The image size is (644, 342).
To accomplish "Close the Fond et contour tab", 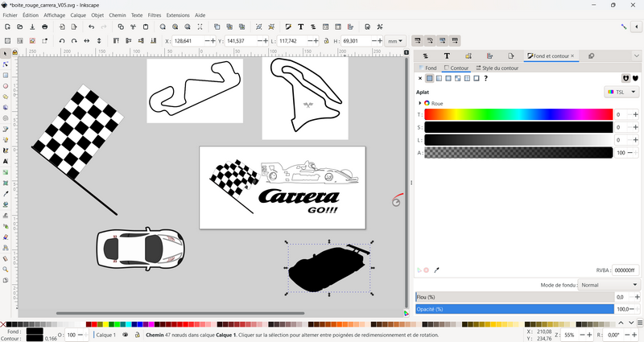I will point(572,56).
